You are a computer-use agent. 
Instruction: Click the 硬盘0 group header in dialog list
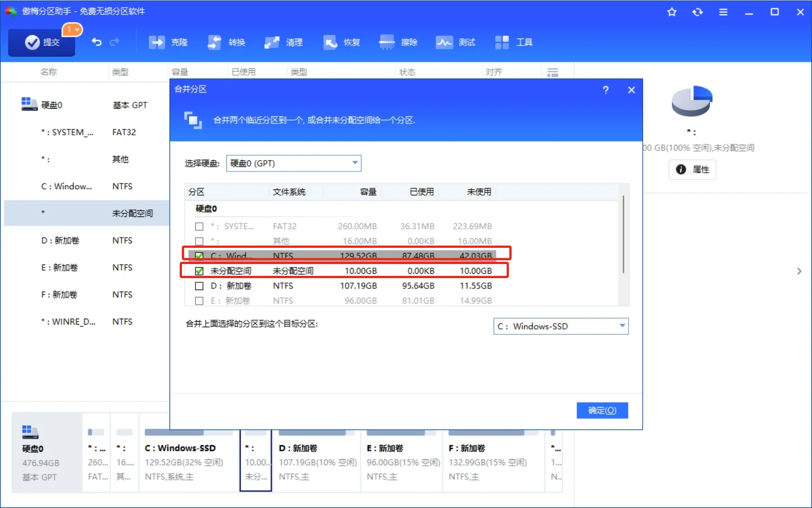[x=206, y=209]
